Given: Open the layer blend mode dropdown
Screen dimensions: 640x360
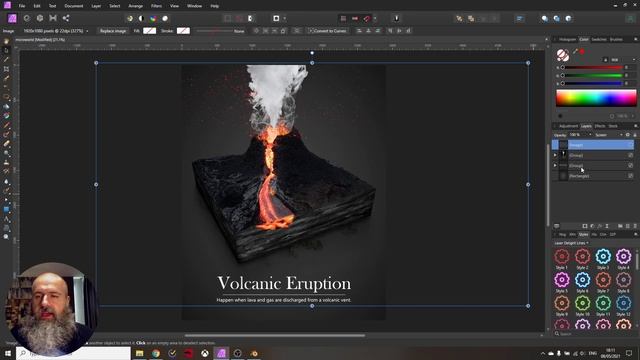Looking at the screenshot, I should click(609, 135).
